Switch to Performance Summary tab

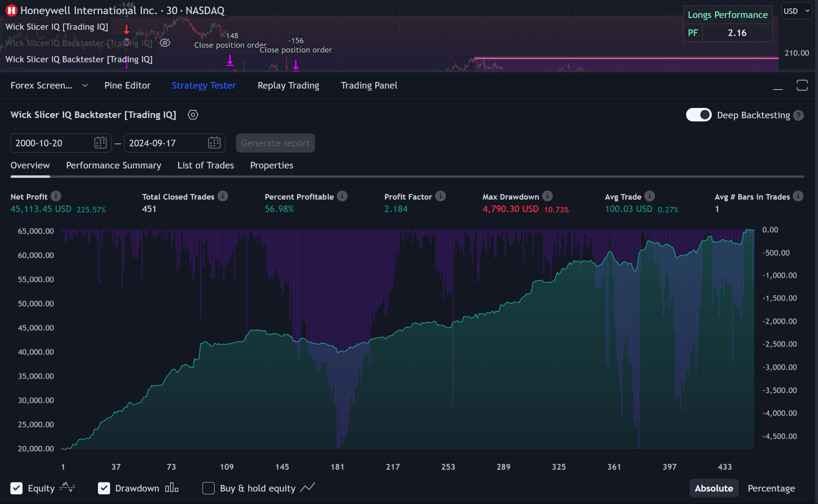pos(114,165)
